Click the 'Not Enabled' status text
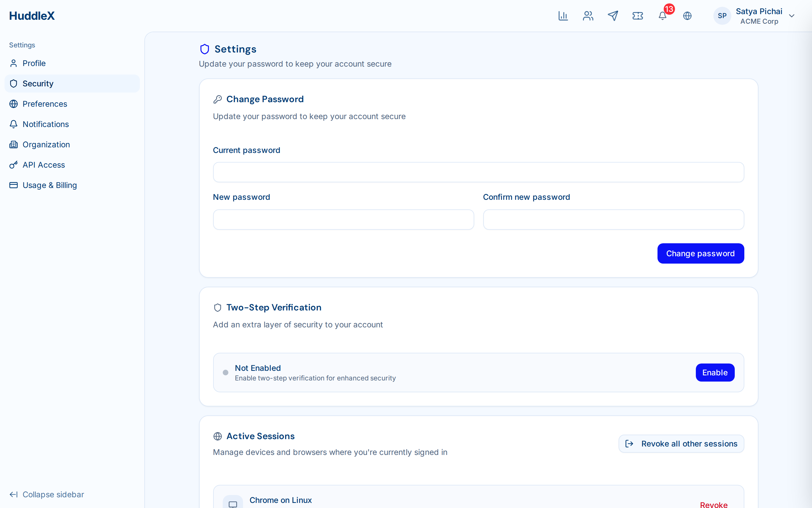812x508 pixels. click(258, 368)
